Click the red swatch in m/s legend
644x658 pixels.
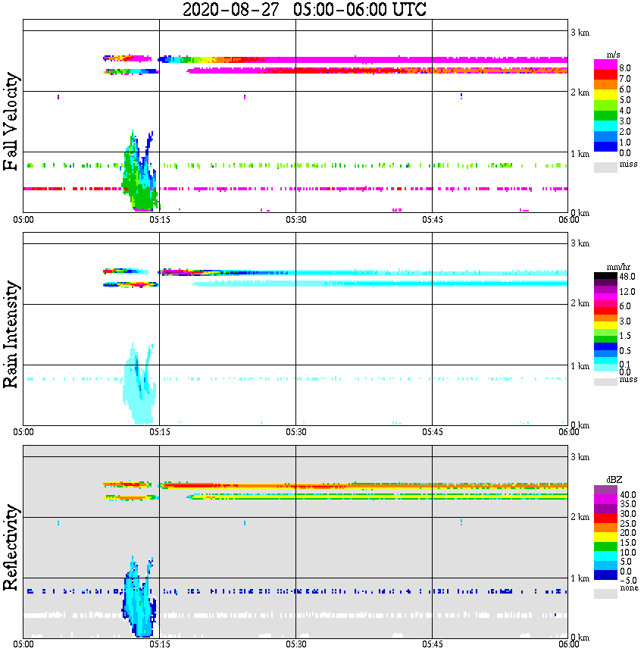605,75
